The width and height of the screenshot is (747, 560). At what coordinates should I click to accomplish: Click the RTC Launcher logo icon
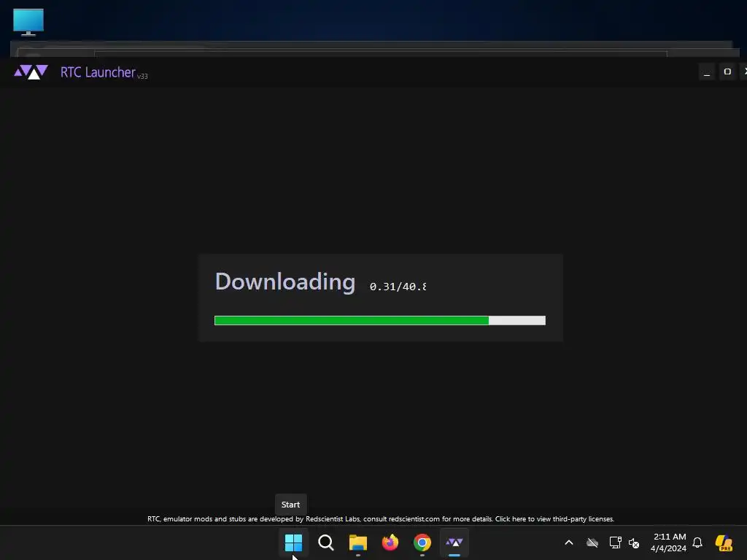[31, 72]
